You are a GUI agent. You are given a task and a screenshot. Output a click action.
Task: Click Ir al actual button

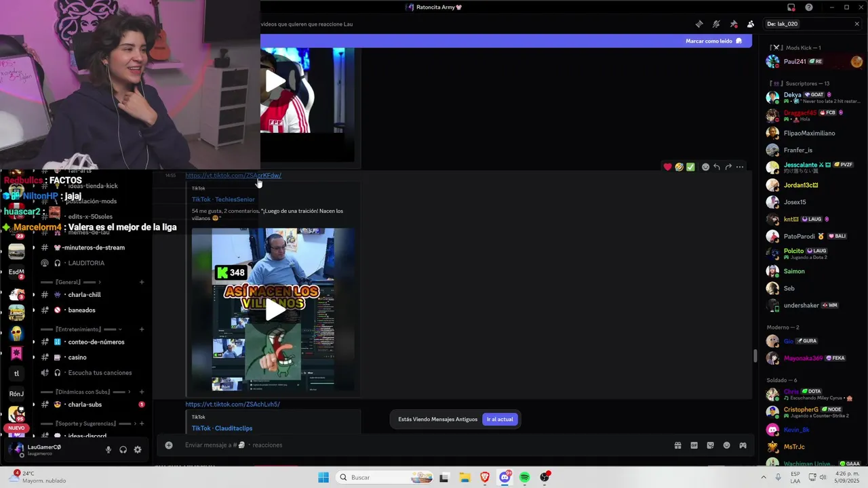pyautogui.click(x=500, y=420)
